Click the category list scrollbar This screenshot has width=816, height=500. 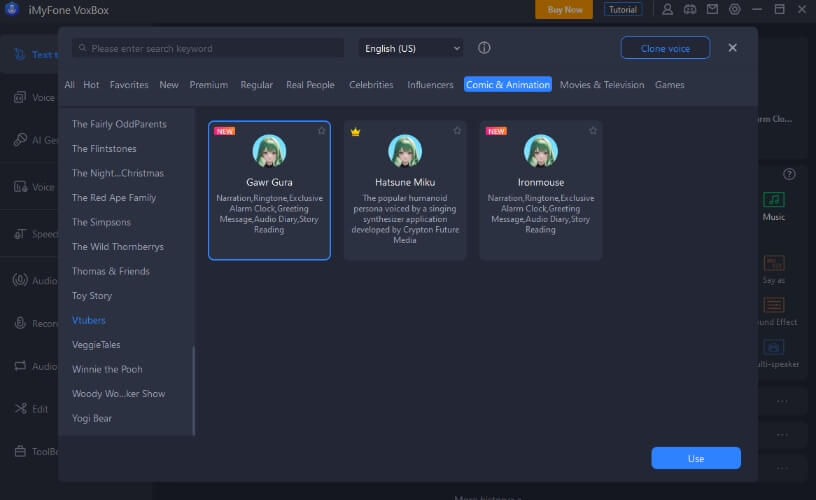click(x=193, y=390)
